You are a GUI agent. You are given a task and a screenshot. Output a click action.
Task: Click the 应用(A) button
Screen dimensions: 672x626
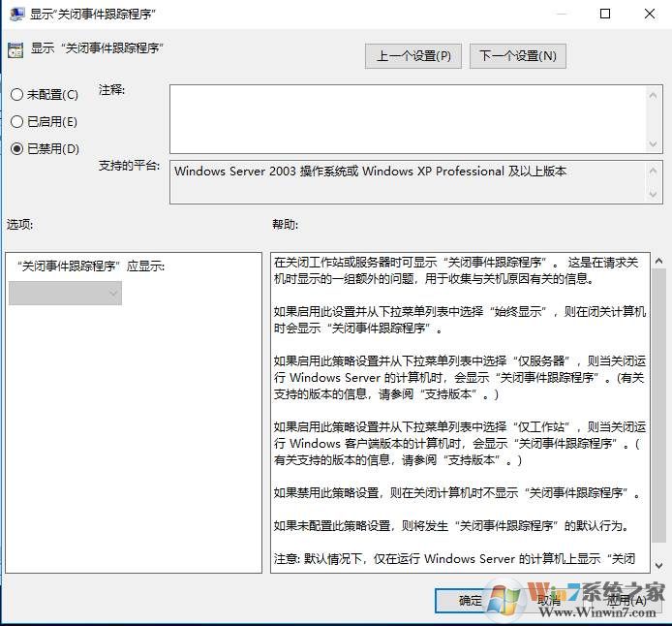click(627, 601)
